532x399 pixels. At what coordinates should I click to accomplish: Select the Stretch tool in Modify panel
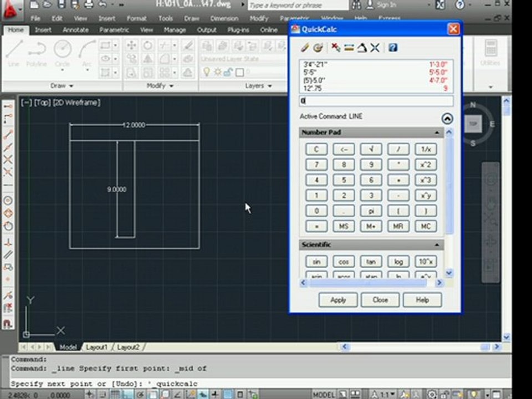131,72
